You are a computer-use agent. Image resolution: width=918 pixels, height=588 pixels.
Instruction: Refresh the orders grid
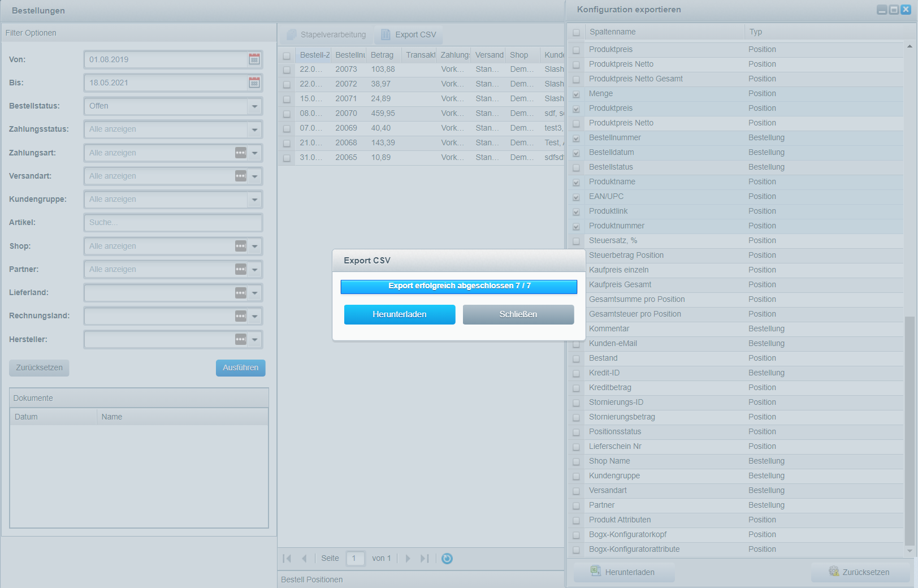[447, 559]
